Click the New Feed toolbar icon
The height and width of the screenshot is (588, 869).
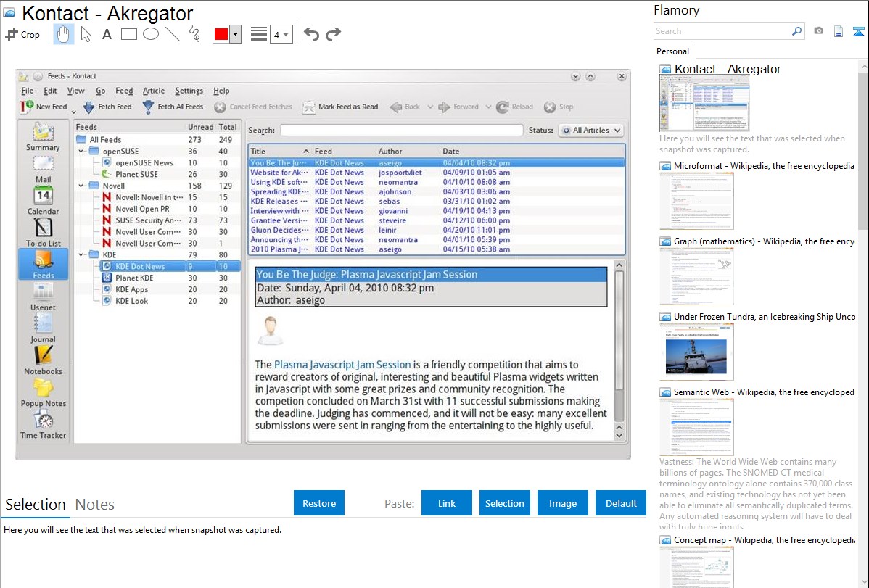[x=27, y=107]
